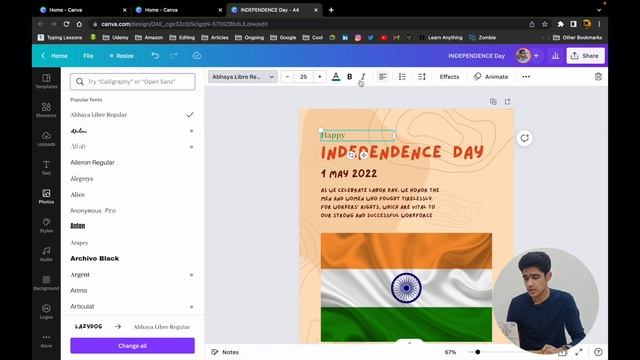Open the text color picker
640x360 pixels.
(x=336, y=77)
